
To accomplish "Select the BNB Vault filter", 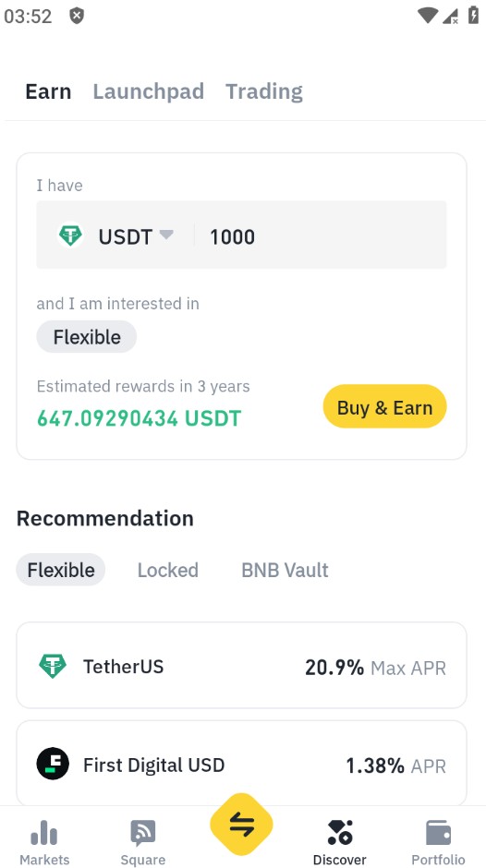I will pyautogui.click(x=285, y=570).
